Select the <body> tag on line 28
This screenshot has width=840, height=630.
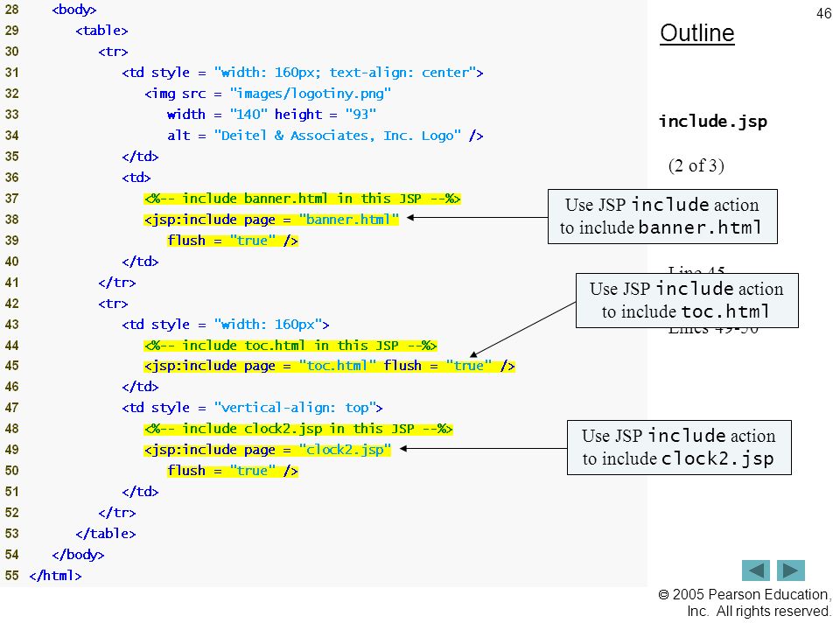73,10
